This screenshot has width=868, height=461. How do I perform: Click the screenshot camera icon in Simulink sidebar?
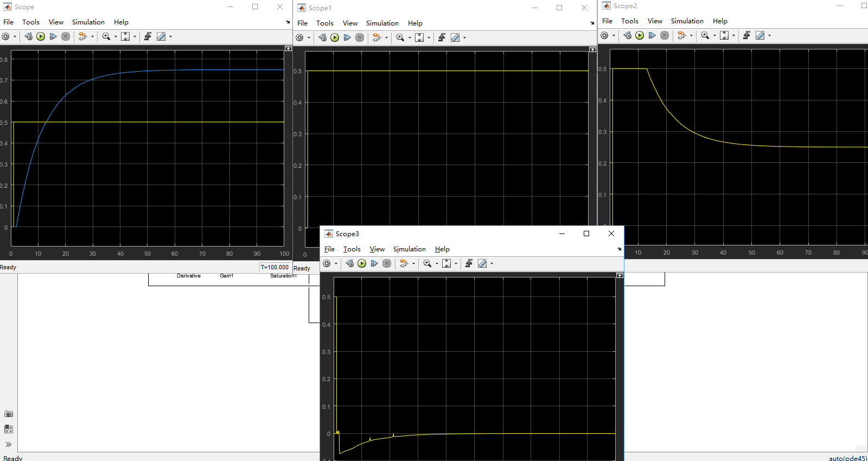click(9, 414)
